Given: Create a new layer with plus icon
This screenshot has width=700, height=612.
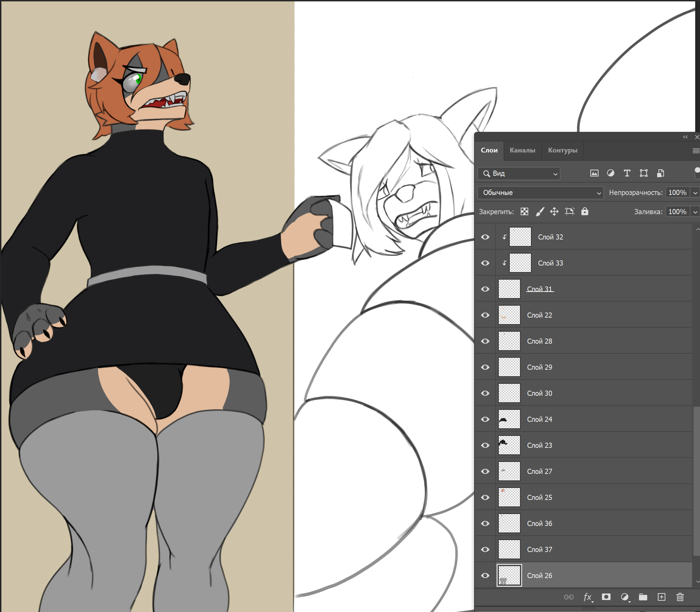Looking at the screenshot, I should coord(662,597).
